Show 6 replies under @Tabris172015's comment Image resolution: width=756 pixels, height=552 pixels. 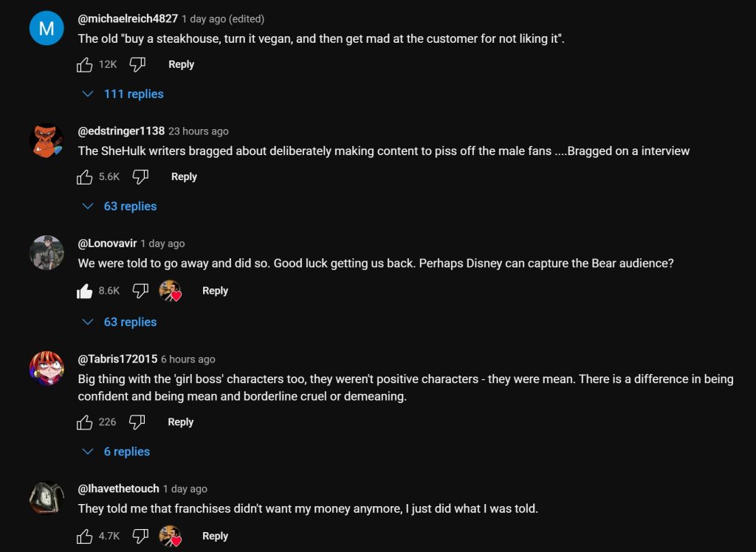click(x=117, y=452)
